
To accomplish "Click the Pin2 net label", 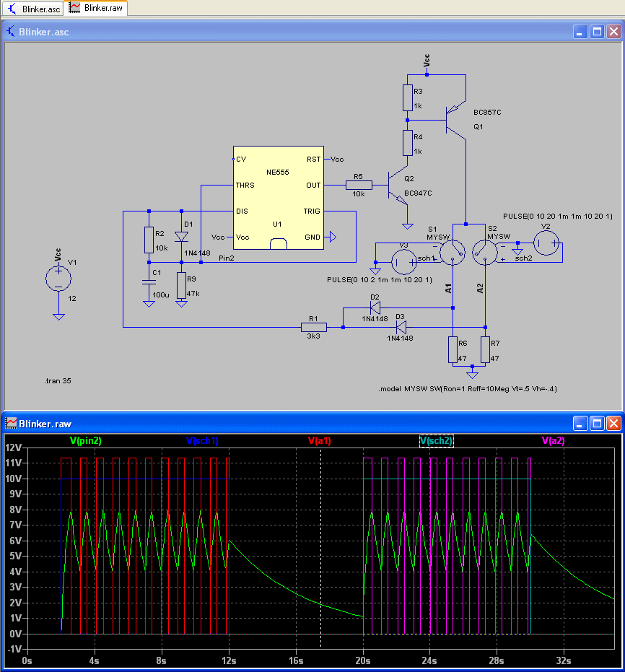I will 226,258.
